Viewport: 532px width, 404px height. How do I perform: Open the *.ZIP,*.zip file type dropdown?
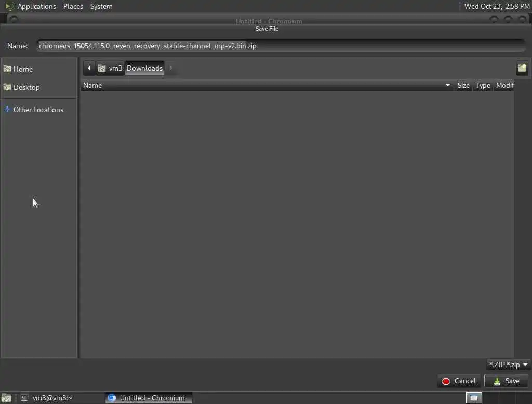508,365
